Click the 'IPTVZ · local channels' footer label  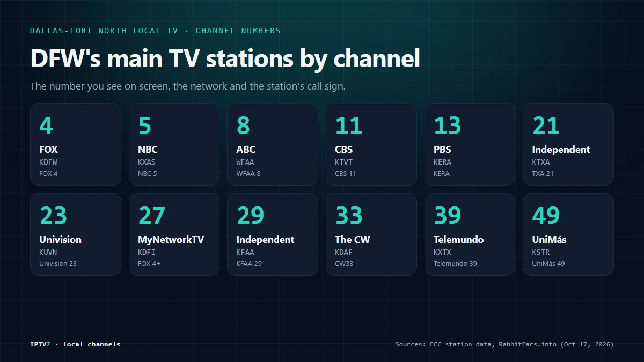tap(75, 344)
